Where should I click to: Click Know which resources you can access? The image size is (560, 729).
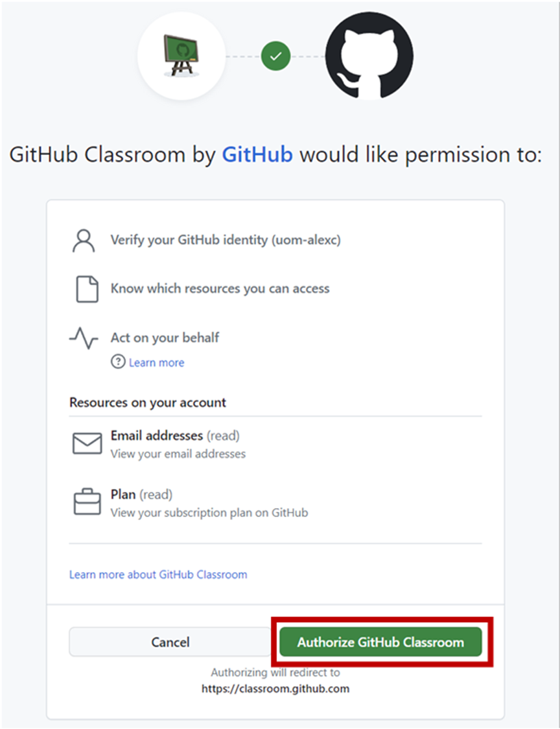click(x=220, y=288)
